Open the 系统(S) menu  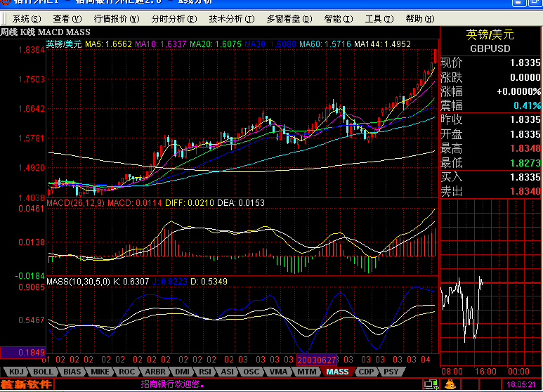coord(27,19)
